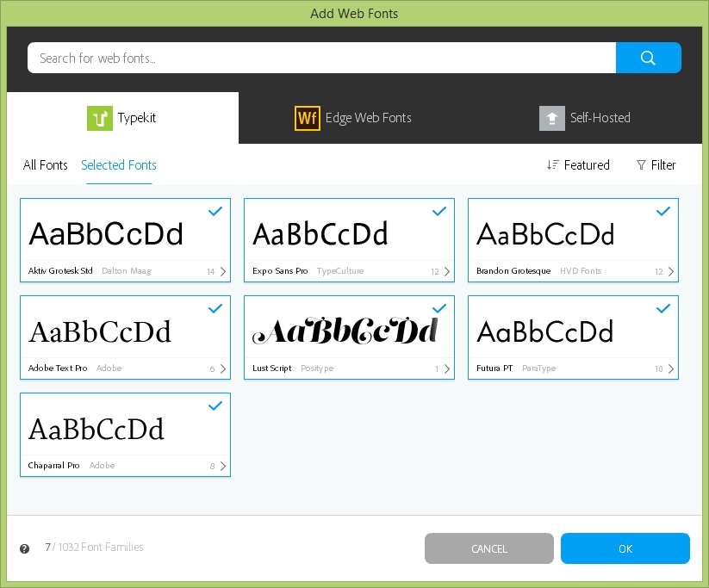Click the Brandon Grotesque preview sample
The width and height of the screenshot is (709, 588).
pos(545,234)
